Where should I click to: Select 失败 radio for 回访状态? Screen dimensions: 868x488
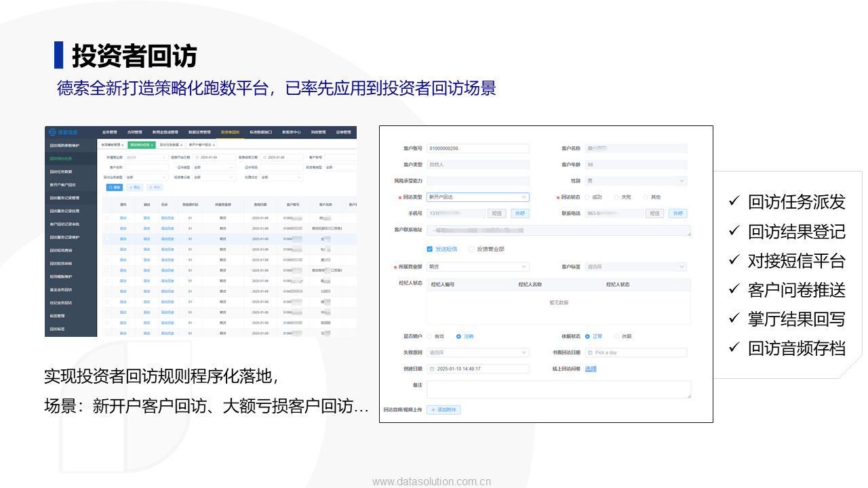pyautogui.click(x=616, y=197)
